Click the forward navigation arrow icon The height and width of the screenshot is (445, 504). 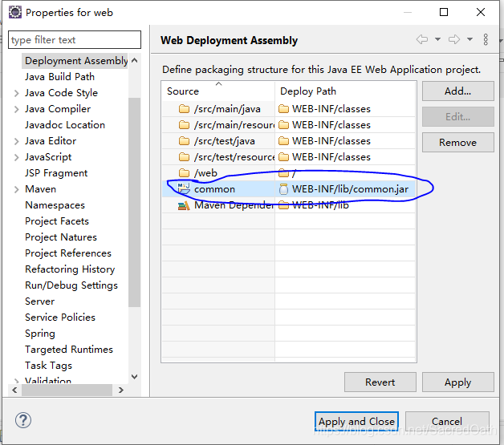point(454,39)
